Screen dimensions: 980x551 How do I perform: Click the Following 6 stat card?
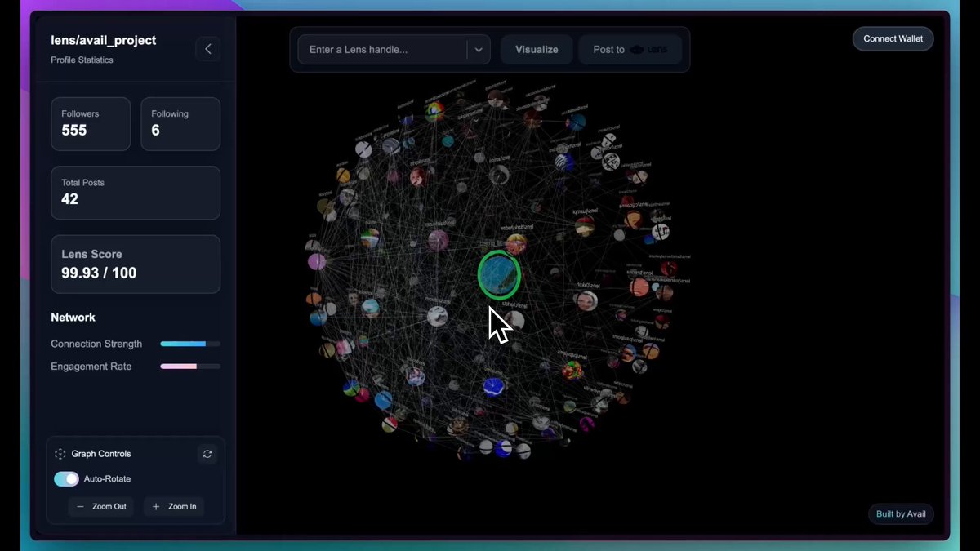pos(180,124)
